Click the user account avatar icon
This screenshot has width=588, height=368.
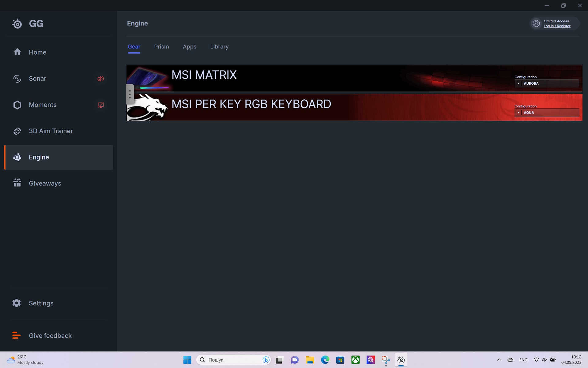click(x=536, y=24)
